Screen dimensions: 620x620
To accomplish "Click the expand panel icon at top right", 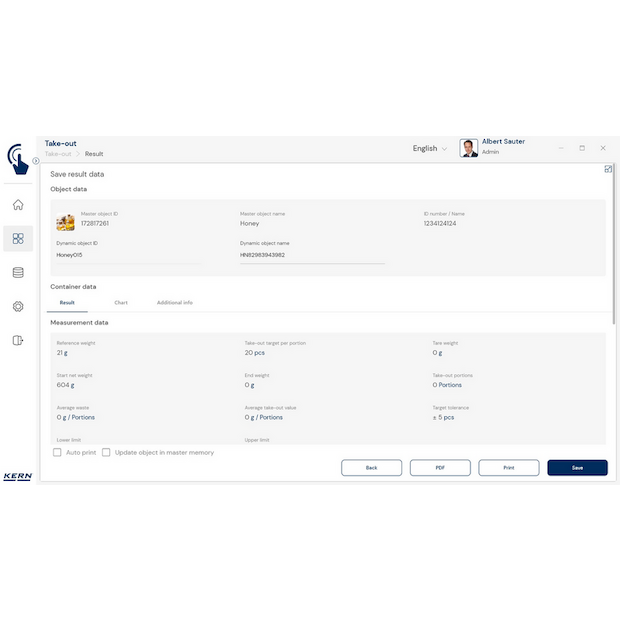I will (608, 169).
